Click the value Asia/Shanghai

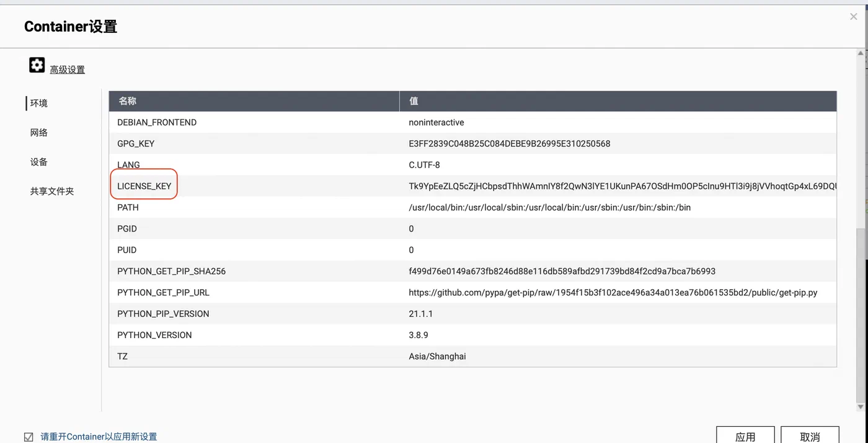coord(437,356)
